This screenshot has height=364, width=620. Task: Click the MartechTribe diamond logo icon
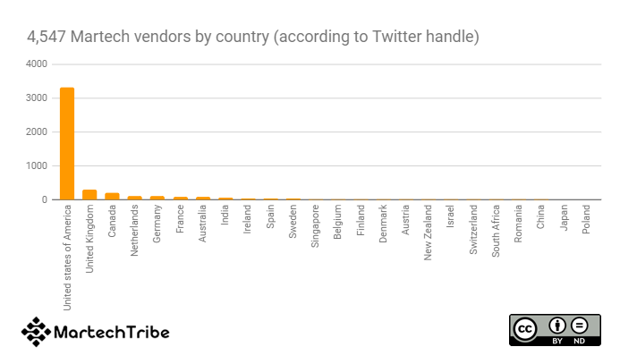tap(35, 332)
